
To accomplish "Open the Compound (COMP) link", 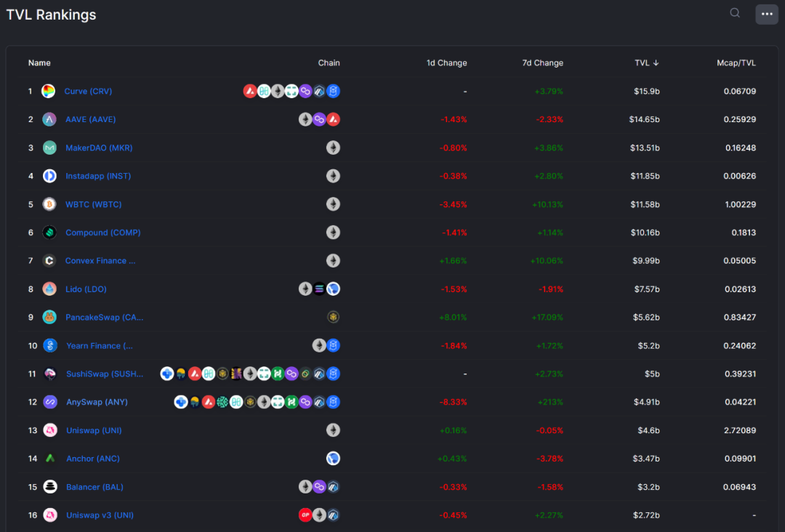I will [x=103, y=233].
